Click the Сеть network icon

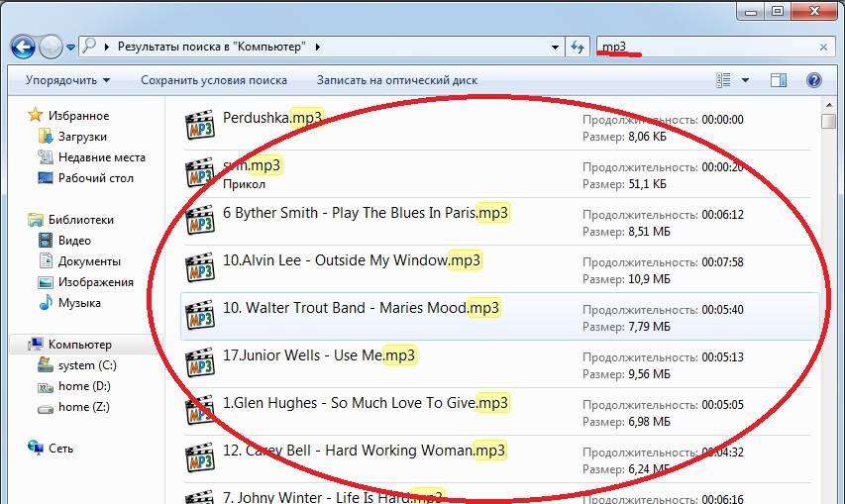(36, 448)
